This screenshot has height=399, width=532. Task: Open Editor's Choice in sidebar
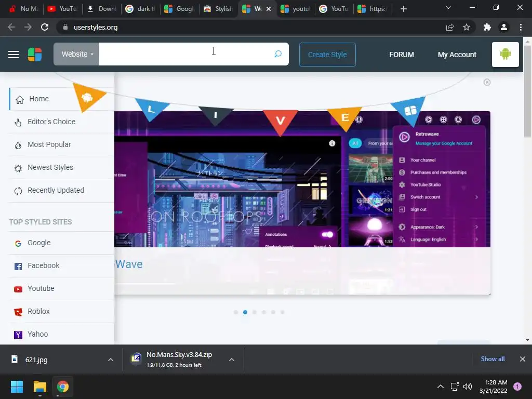click(x=61, y=122)
